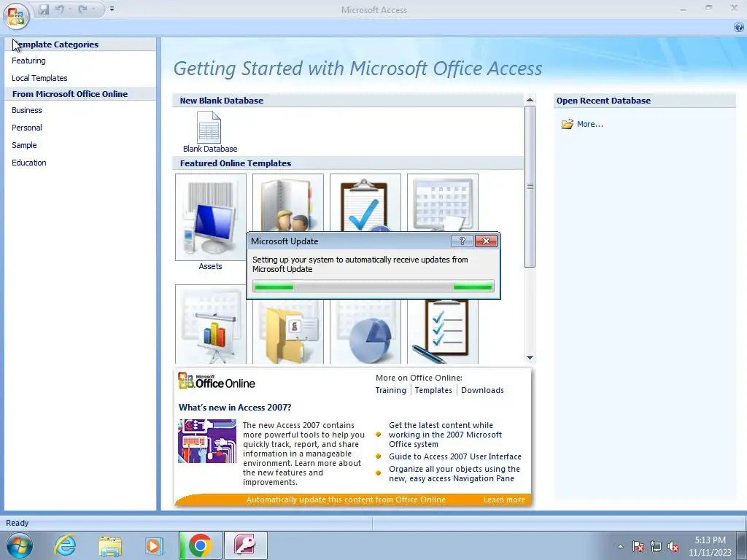Viewport: 747px width, 560px height.
Task: Select the Contacts template with people icon
Action: coord(287,203)
